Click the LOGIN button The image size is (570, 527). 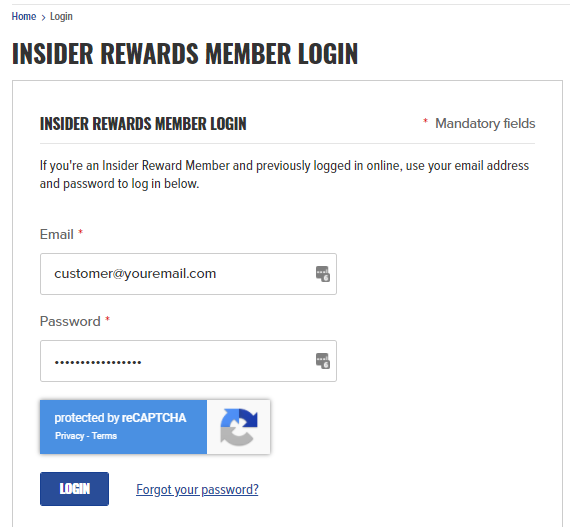point(75,489)
